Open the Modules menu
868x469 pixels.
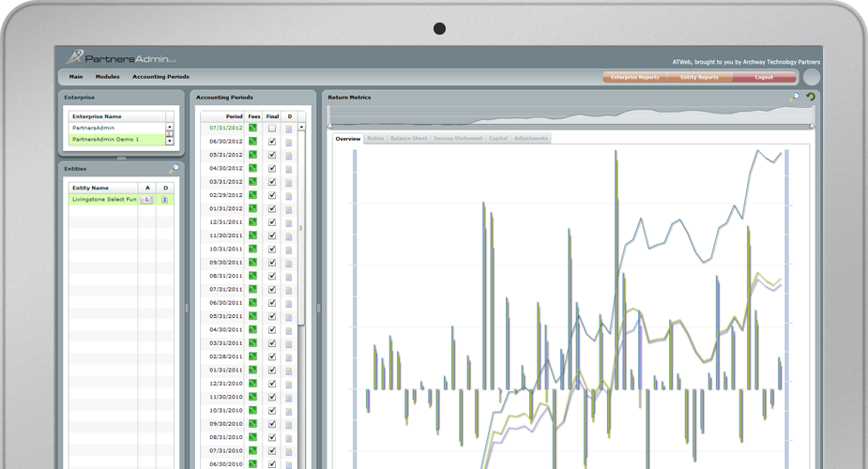coord(107,77)
